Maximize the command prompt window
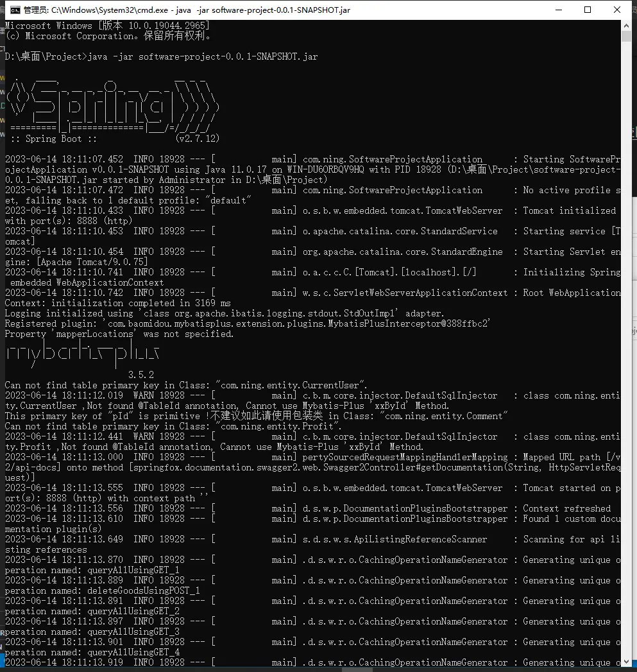The height and width of the screenshot is (672, 637). (x=588, y=10)
